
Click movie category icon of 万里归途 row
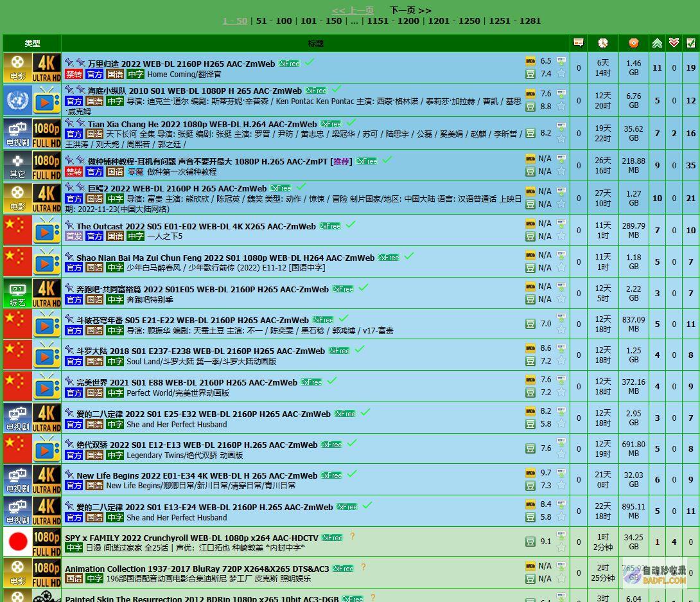click(17, 67)
